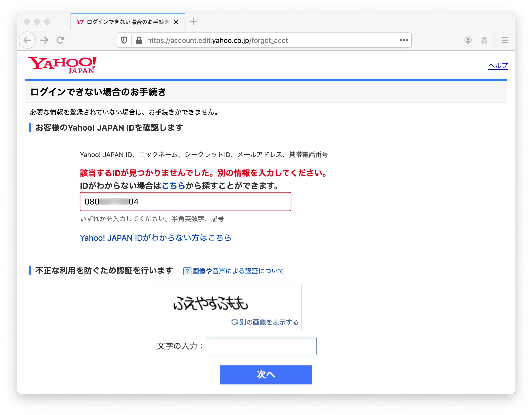Open page actions three-dot menu
Viewport: 532px width, 415px height.
pyautogui.click(x=404, y=40)
